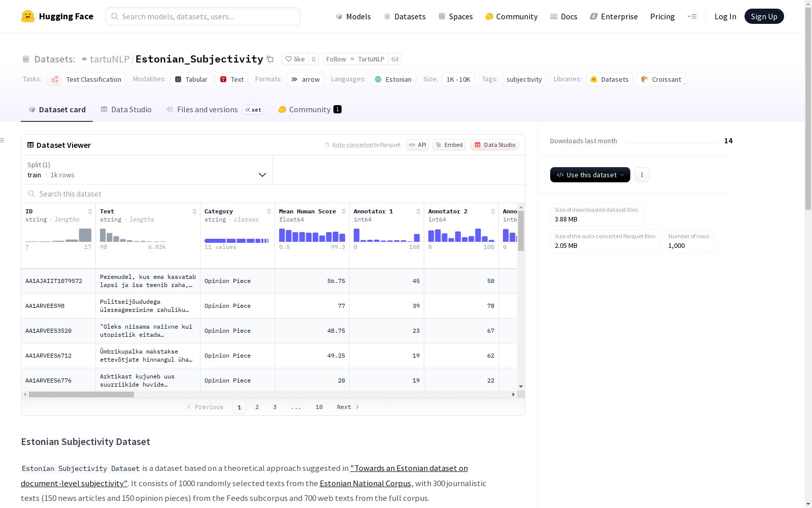Open the Files and versions tab
This screenshot has width=812, height=508.
tap(215, 110)
